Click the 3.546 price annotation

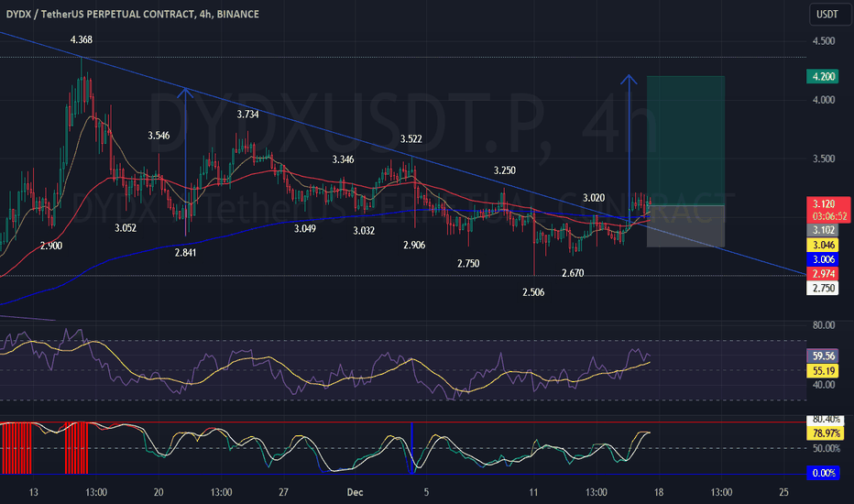tap(159, 136)
